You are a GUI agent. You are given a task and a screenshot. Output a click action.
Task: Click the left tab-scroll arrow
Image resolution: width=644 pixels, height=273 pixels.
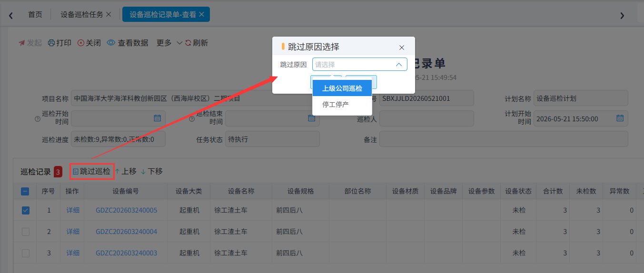(x=11, y=15)
